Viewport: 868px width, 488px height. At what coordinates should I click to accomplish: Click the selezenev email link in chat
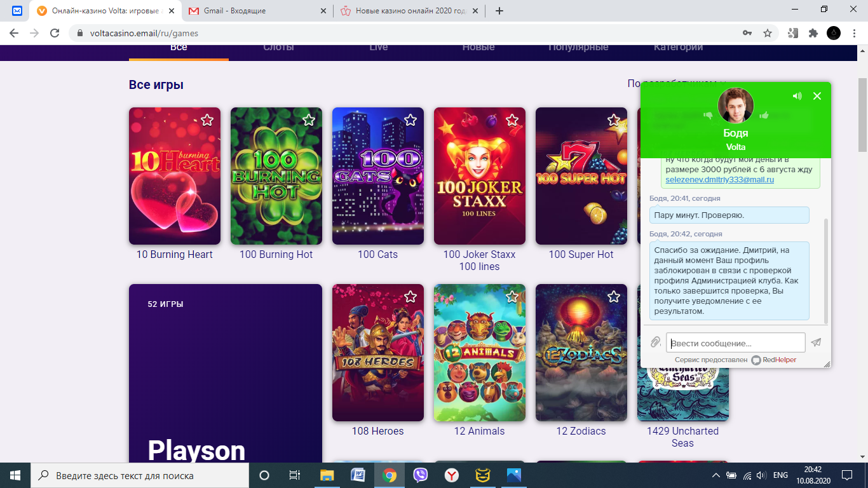(720, 180)
